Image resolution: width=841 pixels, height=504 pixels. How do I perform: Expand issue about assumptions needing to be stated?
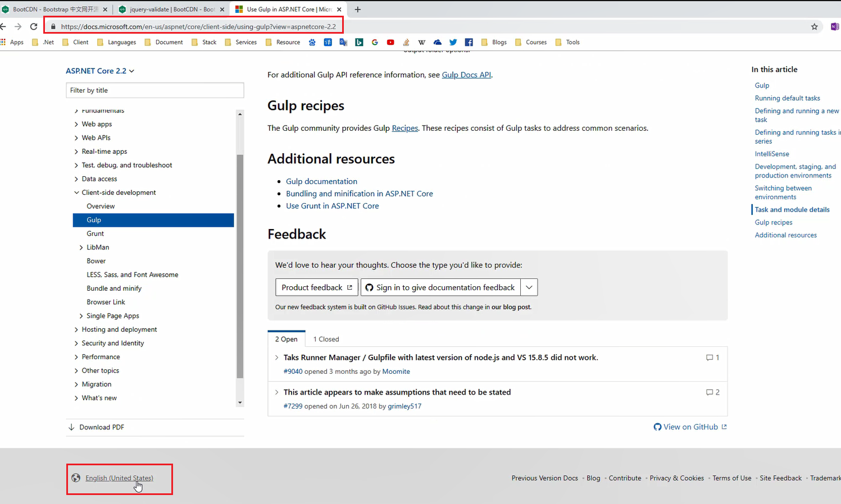[x=276, y=392]
